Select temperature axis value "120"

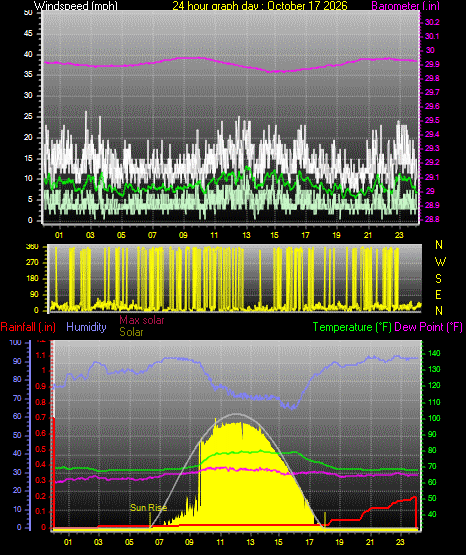click(x=434, y=385)
